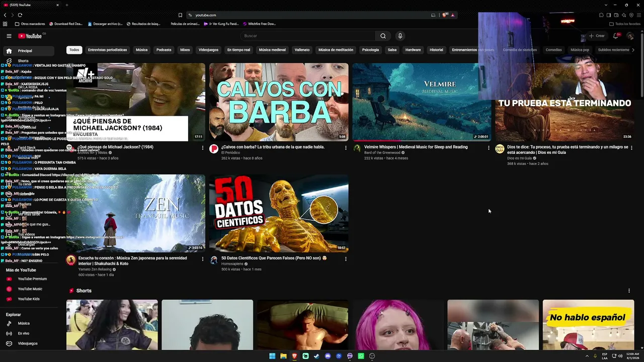This screenshot has width=644, height=362.
Task: Click the Crear button
Action: click(597, 36)
